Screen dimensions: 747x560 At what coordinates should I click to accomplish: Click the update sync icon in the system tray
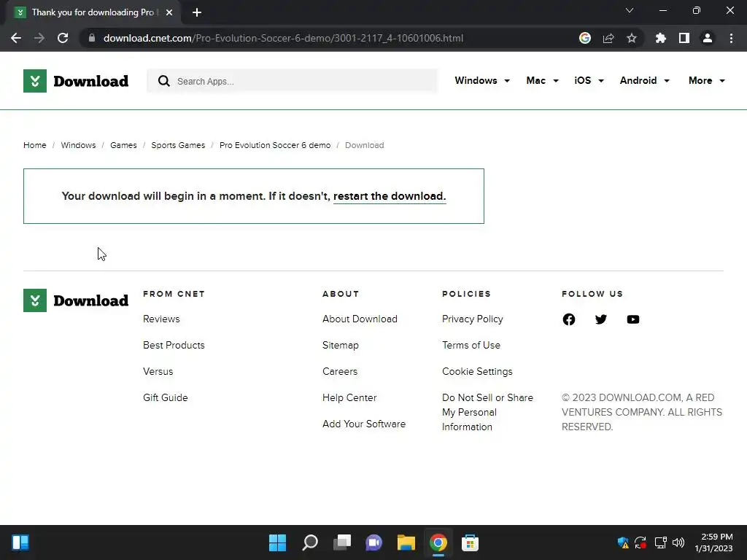coord(640,542)
